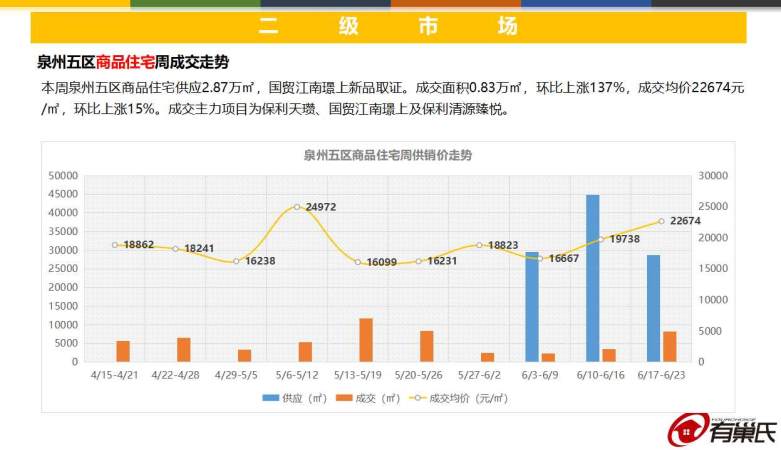Image resolution: width=781 pixels, height=450 pixels.
Task: Click the orange sales bar for 6/17-6/23
Action: point(670,347)
